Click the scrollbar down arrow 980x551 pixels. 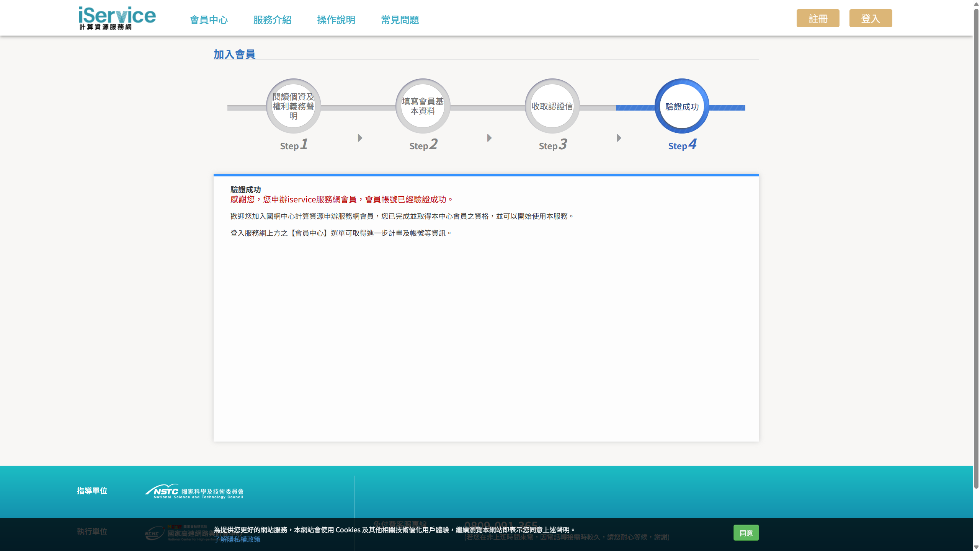click(x=976, y=548)
